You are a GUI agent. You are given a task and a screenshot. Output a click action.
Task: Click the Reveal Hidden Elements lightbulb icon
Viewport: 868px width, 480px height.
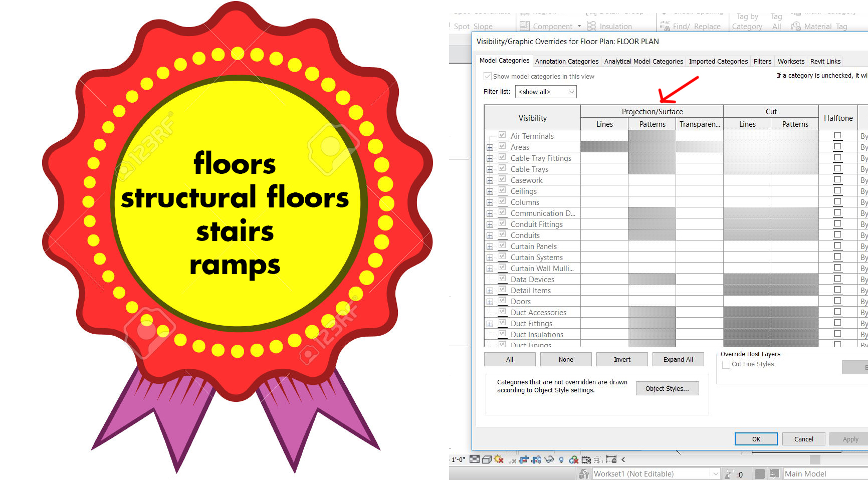561,460
